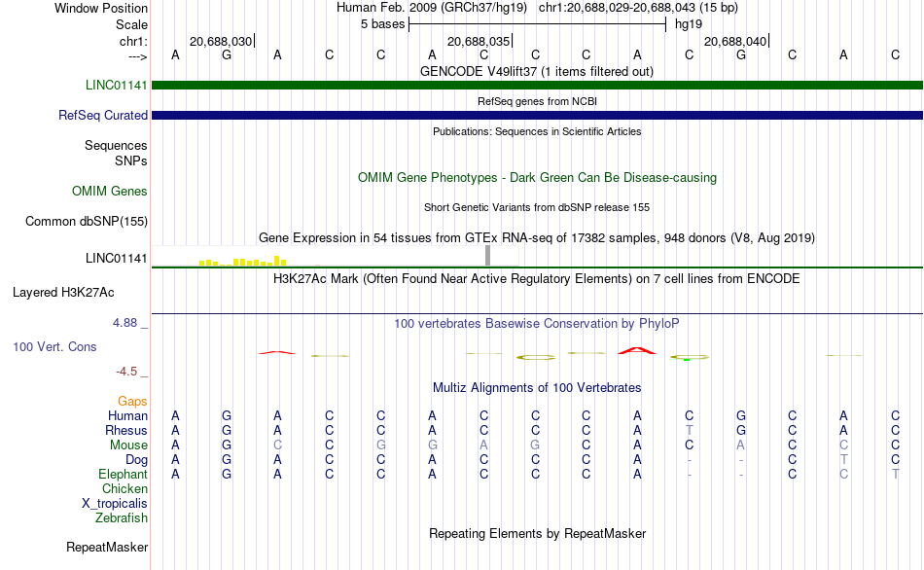Click the dark green LINC01141 gene bar

[x=538, y=85]
